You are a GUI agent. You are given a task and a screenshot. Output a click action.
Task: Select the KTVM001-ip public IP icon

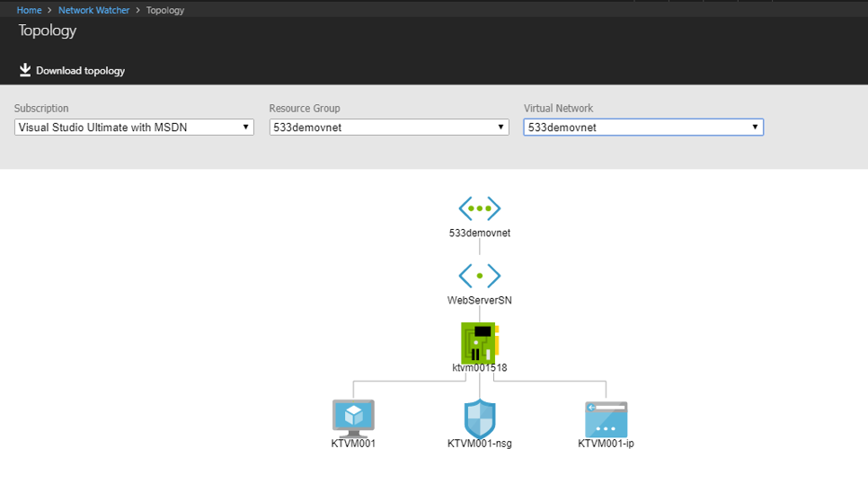[x=606, y=418]
